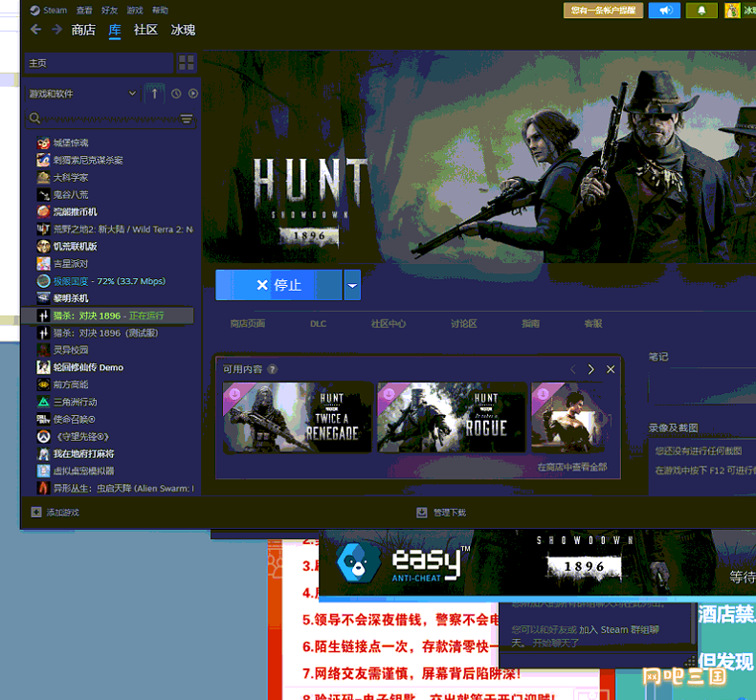Click the Steam back navigation arrow
This screenshot has width=756, height=700.
[35, 30]
